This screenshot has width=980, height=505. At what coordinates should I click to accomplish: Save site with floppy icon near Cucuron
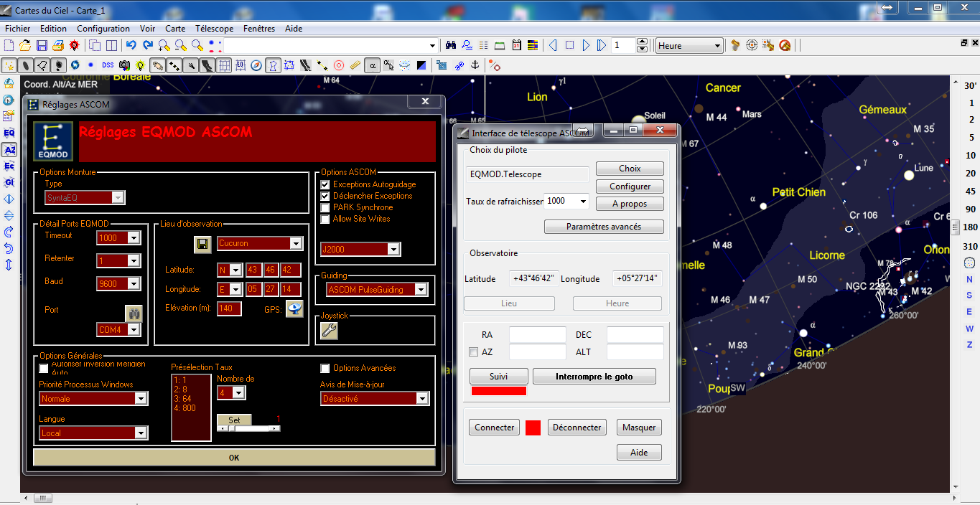pos(202,244)
